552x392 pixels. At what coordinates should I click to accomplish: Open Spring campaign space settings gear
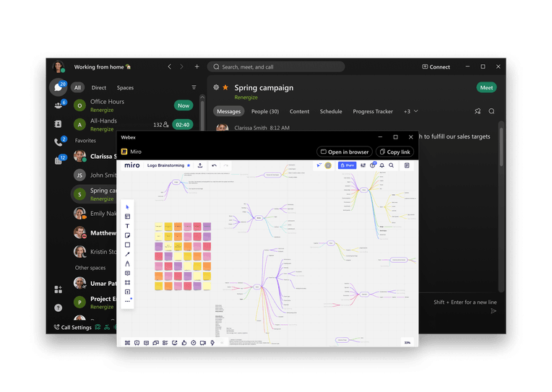click(x=216, y=87)
